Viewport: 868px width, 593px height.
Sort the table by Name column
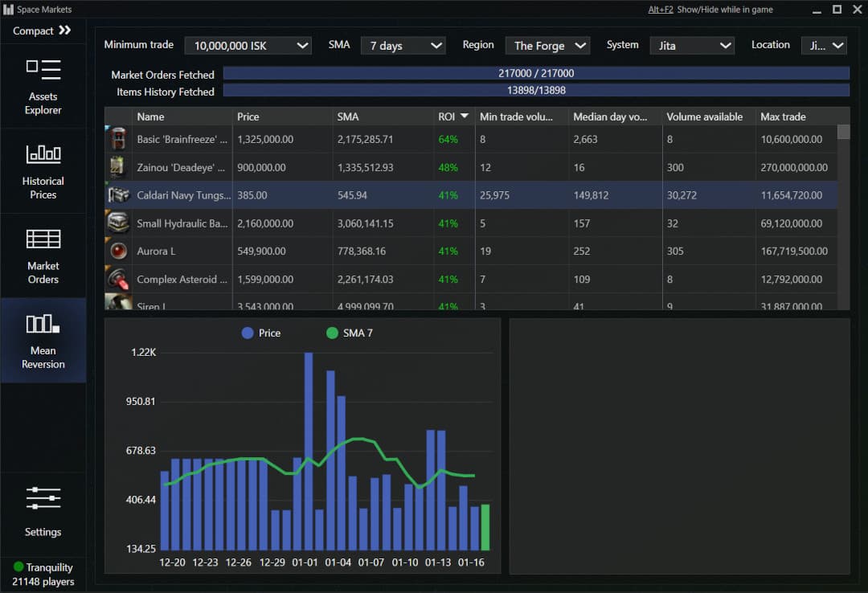click(150, 117)
